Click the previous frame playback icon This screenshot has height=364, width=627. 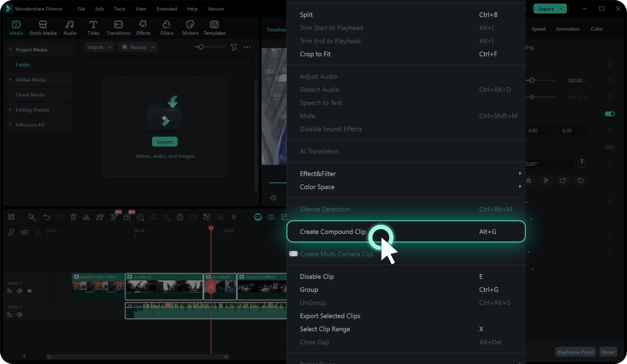273,198
